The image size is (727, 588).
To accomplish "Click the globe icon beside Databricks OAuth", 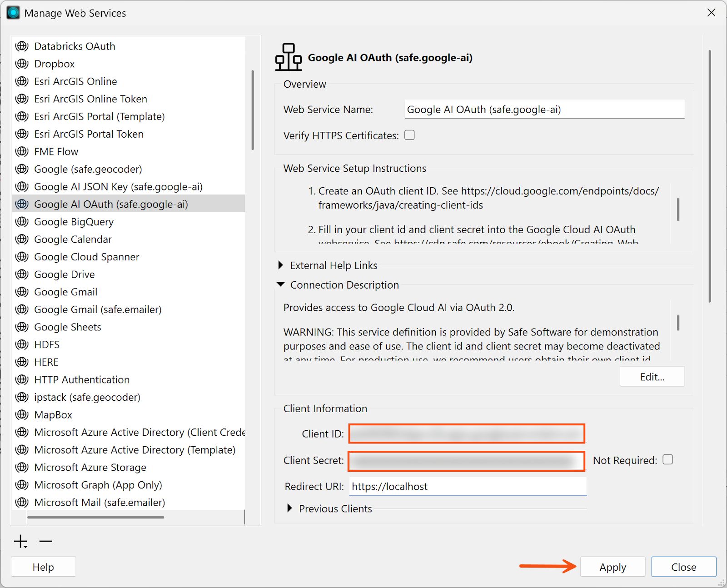I will [x=22, y=46].
